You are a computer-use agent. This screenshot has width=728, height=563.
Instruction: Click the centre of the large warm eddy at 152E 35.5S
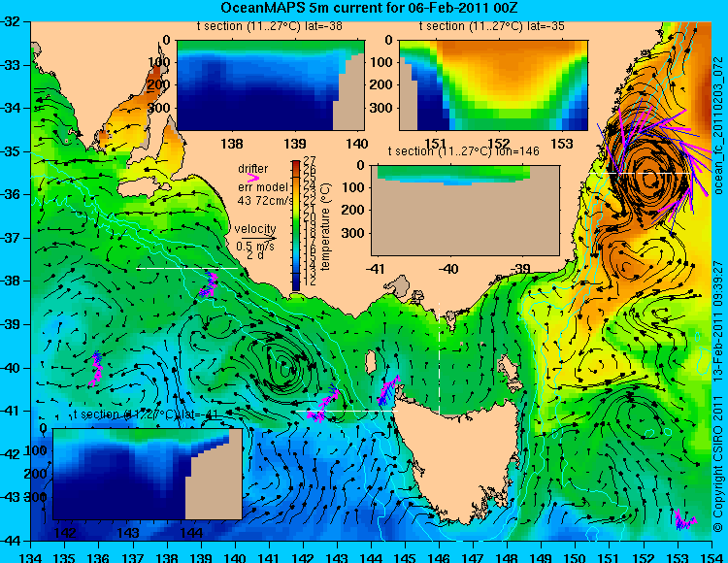[x=650, y=179]
